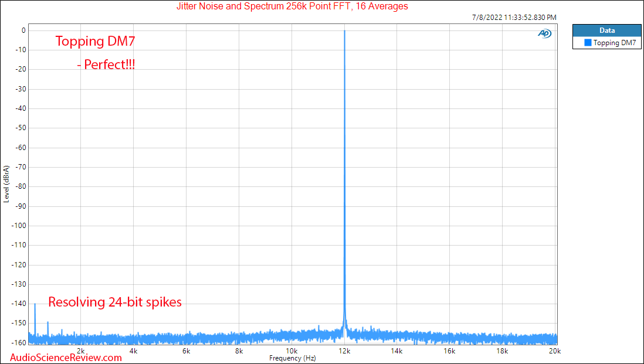Pick the "14k" frequency axis tick
The image size is (644, 364).
pos(396,351)
